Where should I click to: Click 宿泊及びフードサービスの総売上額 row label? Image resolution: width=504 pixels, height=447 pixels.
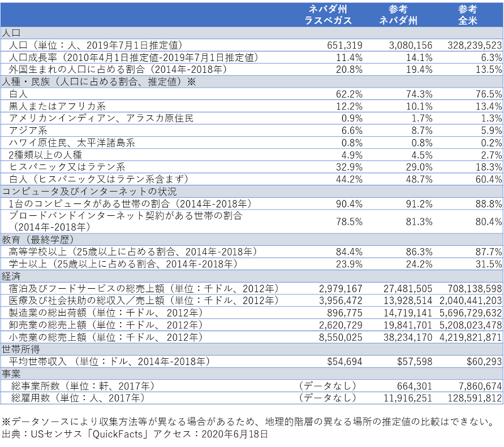coord(144,288)
